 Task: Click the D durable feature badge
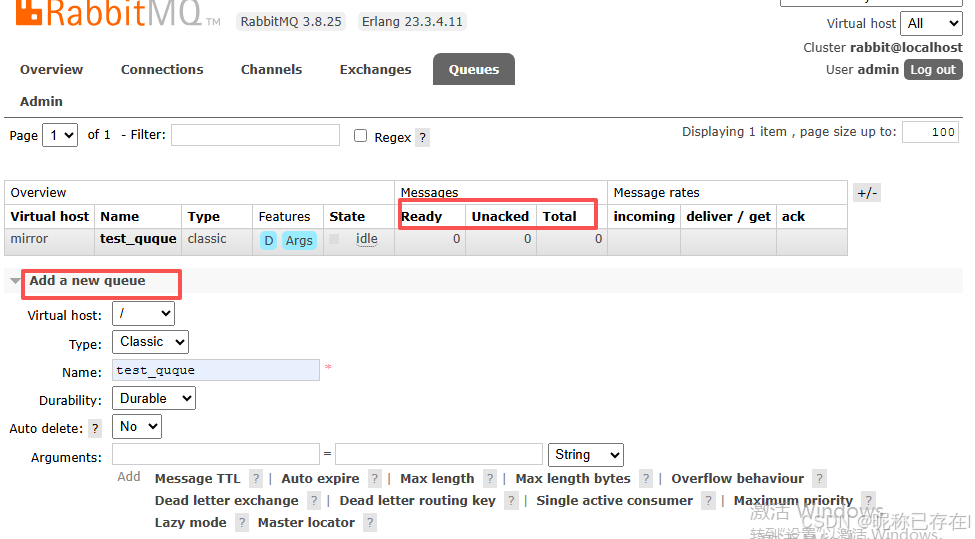[268, 241]
